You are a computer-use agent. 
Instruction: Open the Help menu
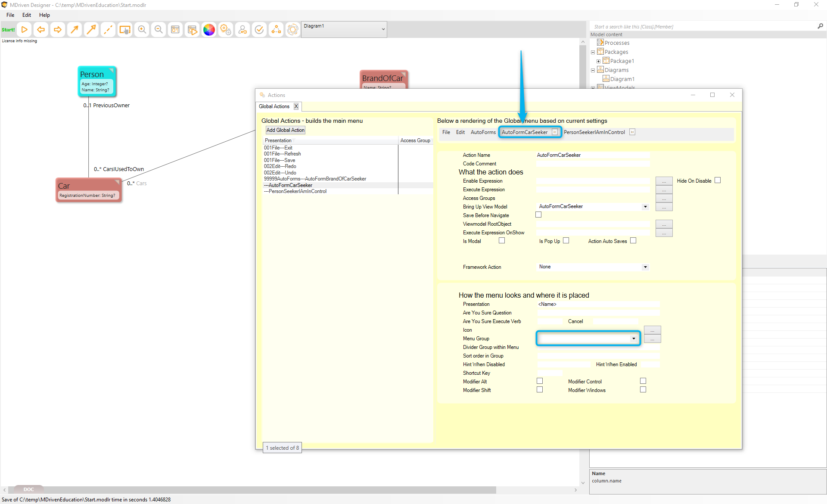coord(44,15)
